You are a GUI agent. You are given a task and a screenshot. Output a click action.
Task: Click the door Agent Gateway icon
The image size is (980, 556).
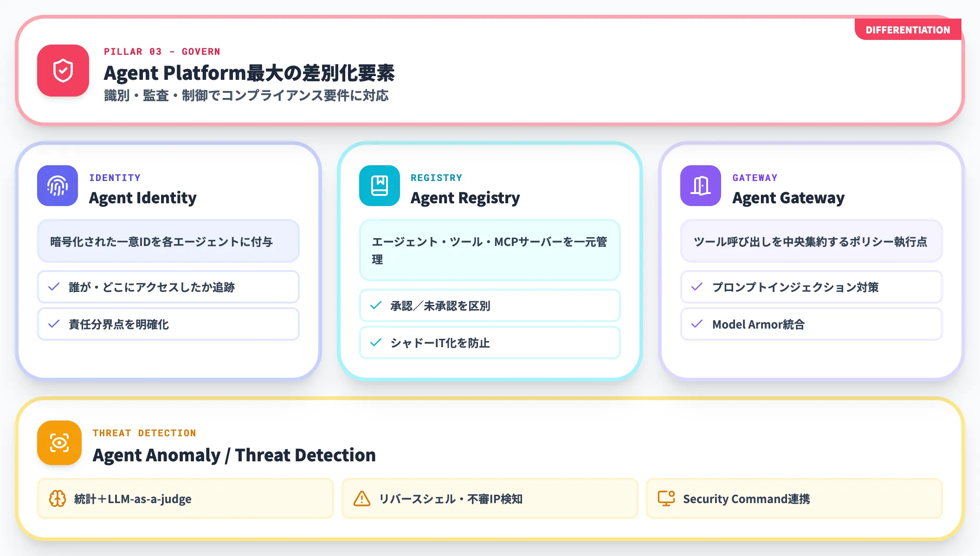700,186
